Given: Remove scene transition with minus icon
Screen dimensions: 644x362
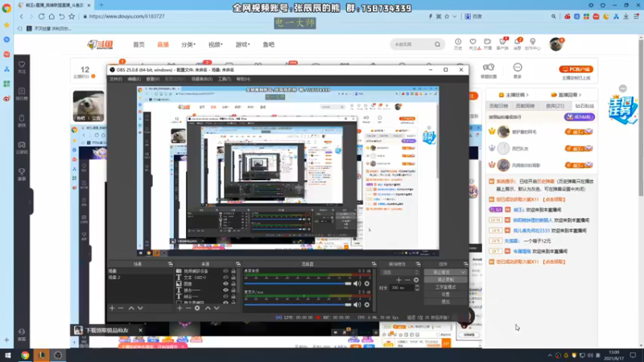Looking at the screenshot, I should 407,280.
